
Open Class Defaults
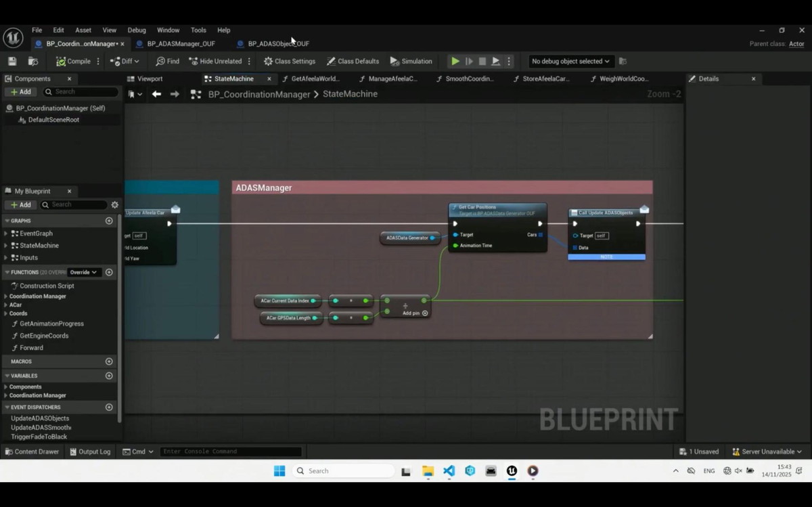353,61
